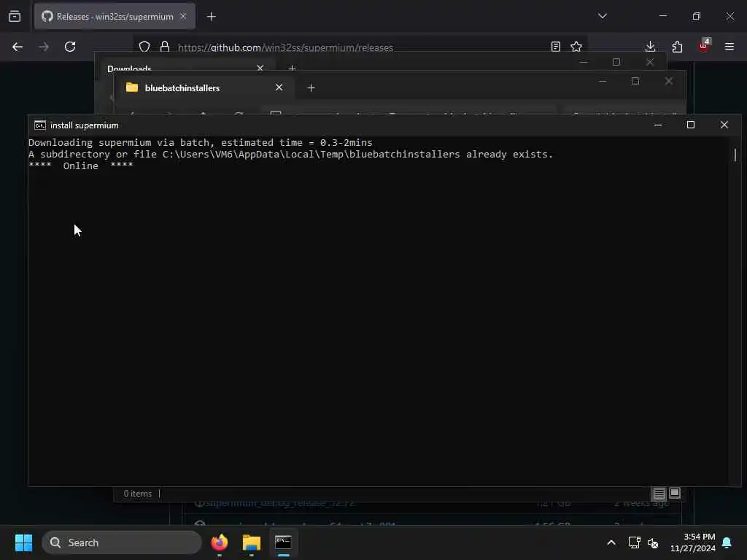This screenshot has width=747, height=560.
Task: Click the Firefox forward navigation arrow
Action: coord(44,47)
